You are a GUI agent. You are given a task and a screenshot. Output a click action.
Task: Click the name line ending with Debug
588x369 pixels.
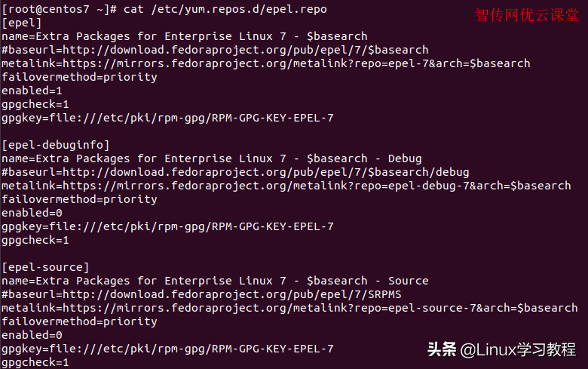pos(212,158)
